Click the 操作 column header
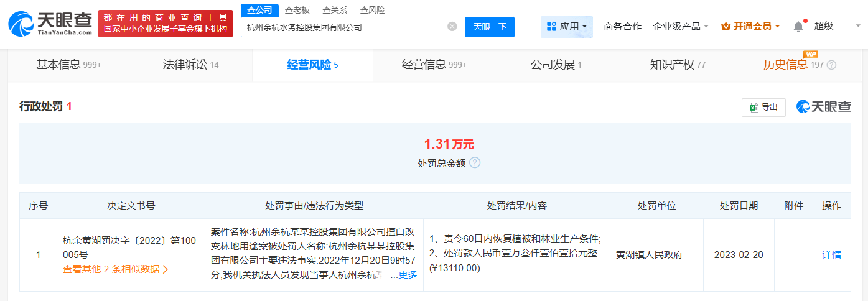868x301 pixels. pos(831,206)
